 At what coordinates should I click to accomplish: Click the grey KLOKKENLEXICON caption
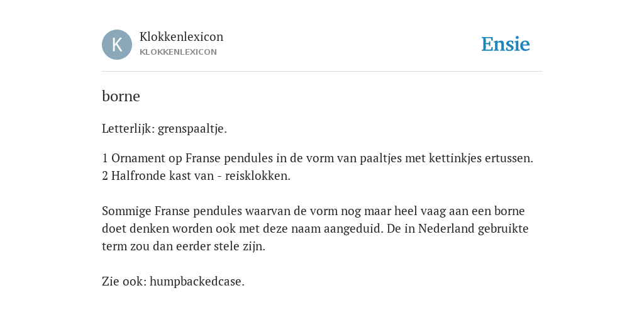[x=178, y=52]
